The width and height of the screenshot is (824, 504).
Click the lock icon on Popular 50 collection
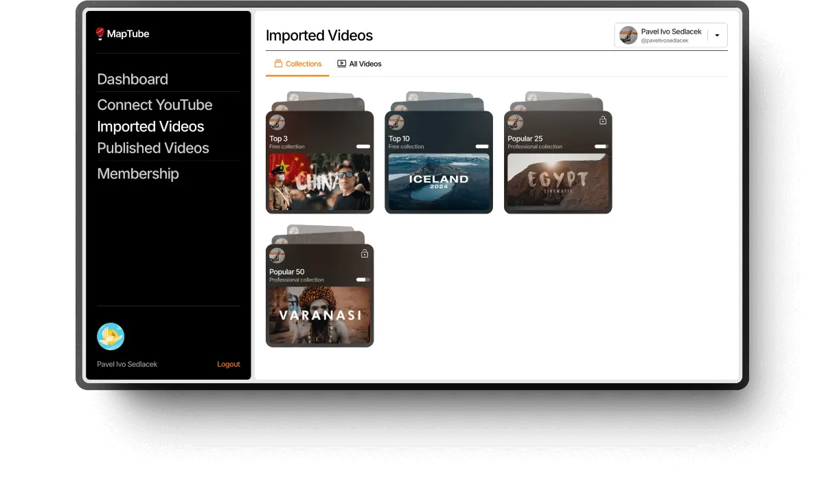[365, 253]
